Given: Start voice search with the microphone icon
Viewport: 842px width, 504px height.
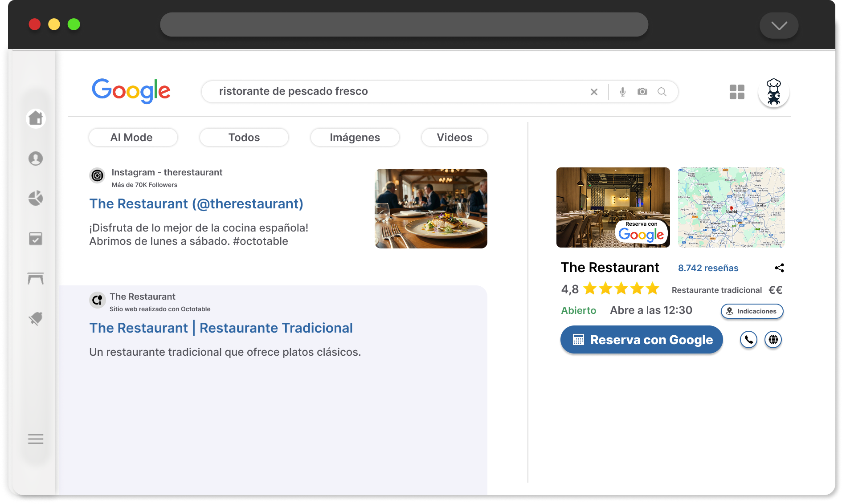Looking at the screenshot, I should tap(622, 92).
